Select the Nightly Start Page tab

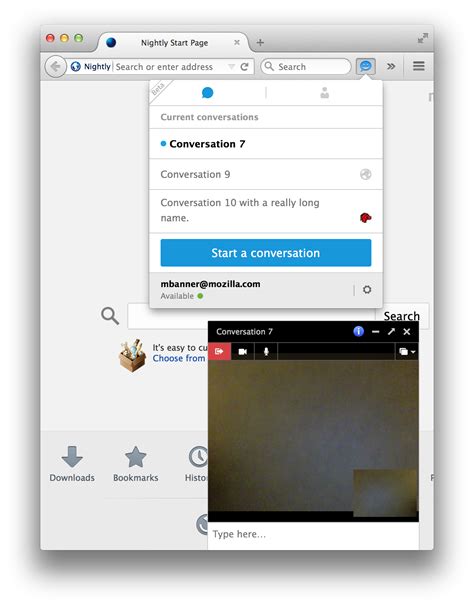point(174,43)
